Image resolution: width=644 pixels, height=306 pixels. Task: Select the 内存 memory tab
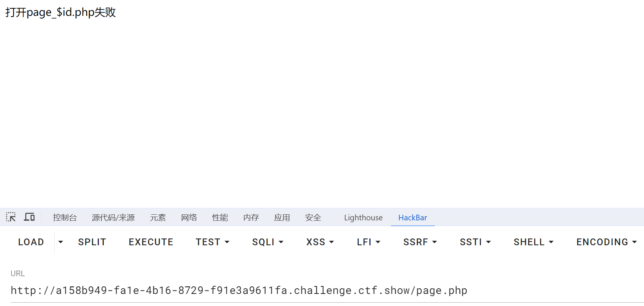[251, 218]
